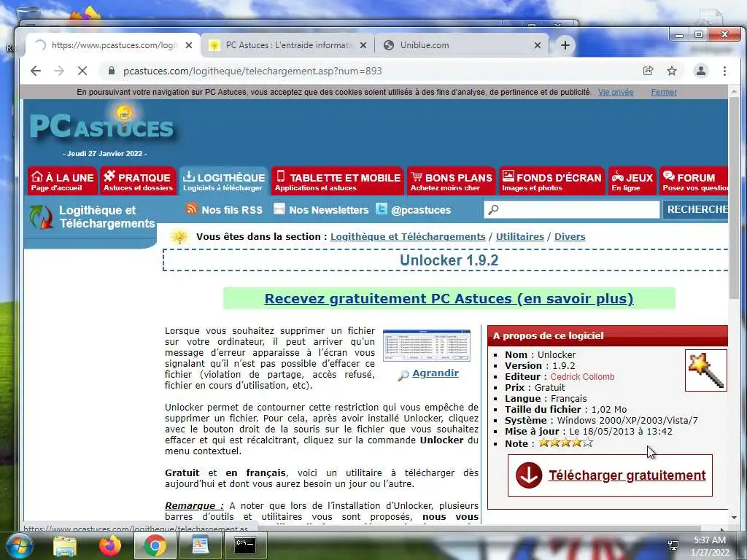Follow the Utilitaires breadcrumb link
The height and width of the screenshot is (560, 747).
tap(519, 237)
